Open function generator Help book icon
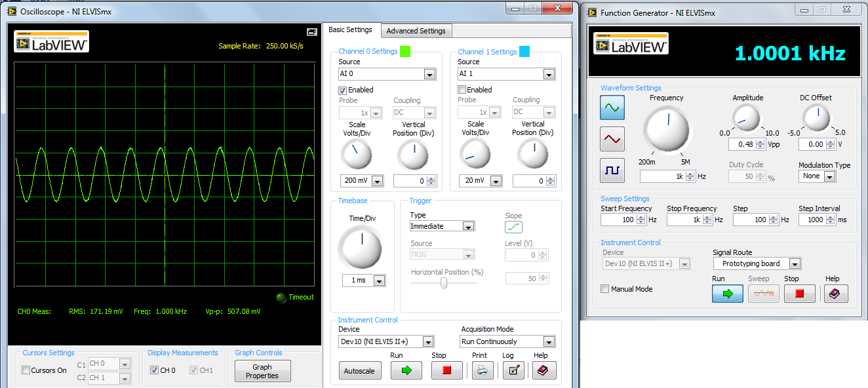 (836, 294)
